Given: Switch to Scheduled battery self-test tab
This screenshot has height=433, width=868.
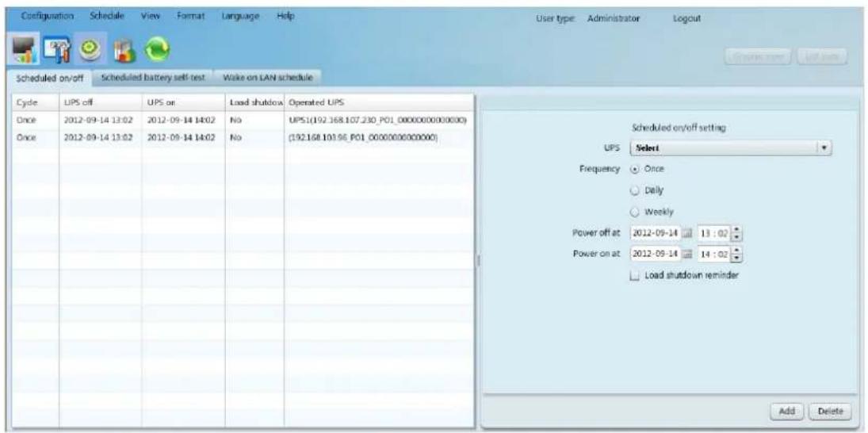Looking at the screenshot, I should [153, 78].
